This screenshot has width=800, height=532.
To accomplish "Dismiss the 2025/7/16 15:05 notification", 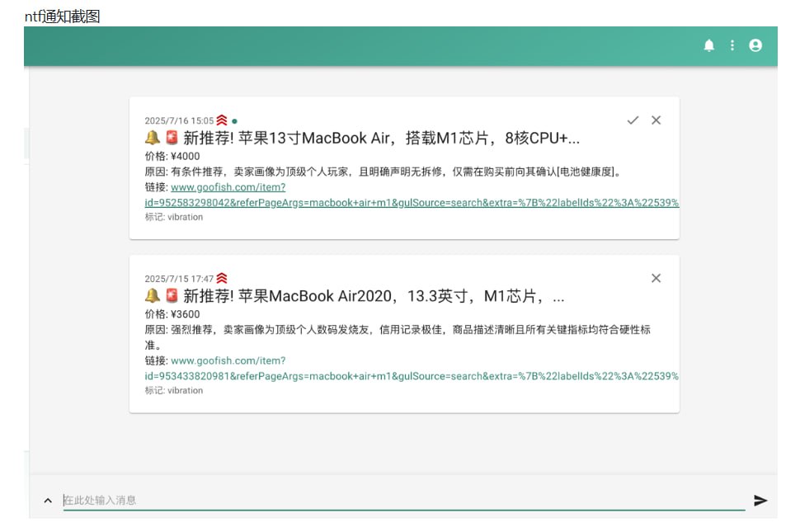I will tap(656, 120).
